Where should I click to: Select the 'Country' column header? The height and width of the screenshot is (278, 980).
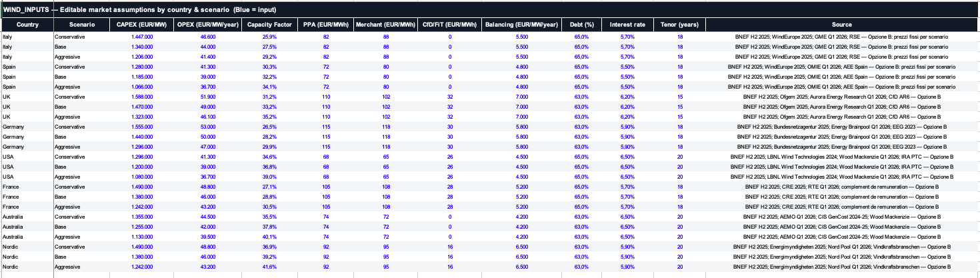coord(27,25)
